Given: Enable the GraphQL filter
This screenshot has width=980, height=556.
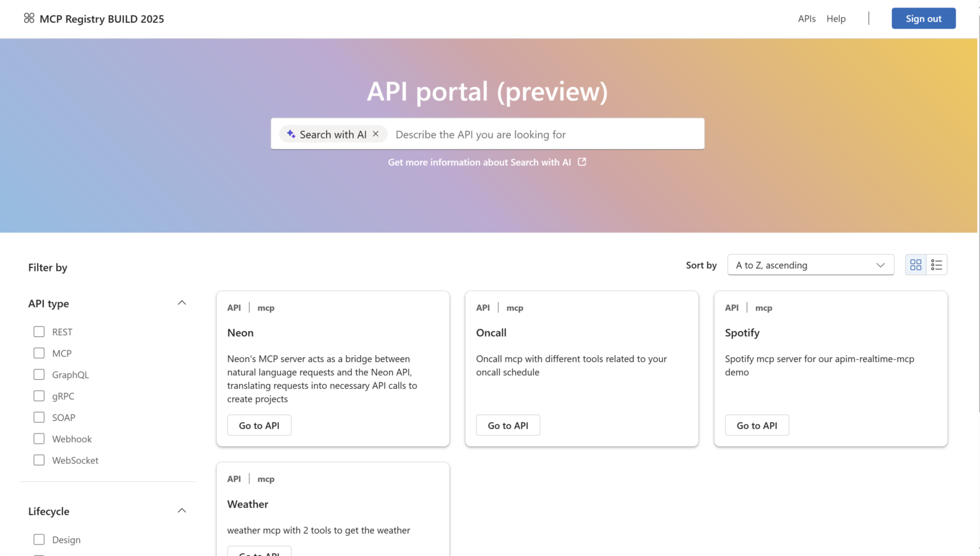Looking at the screenshot, I should tap(39, 374).
